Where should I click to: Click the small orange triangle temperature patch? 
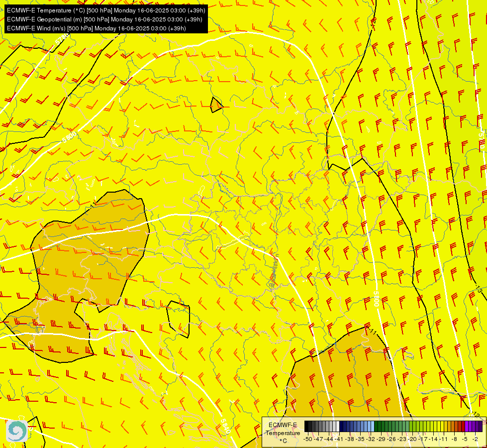tap(216, 106)
